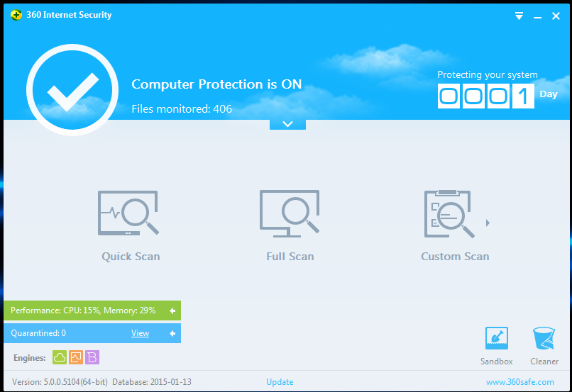Open the title bar menu triangle
The height and width of the screenshot is (392, 572).
coord(519,16)
